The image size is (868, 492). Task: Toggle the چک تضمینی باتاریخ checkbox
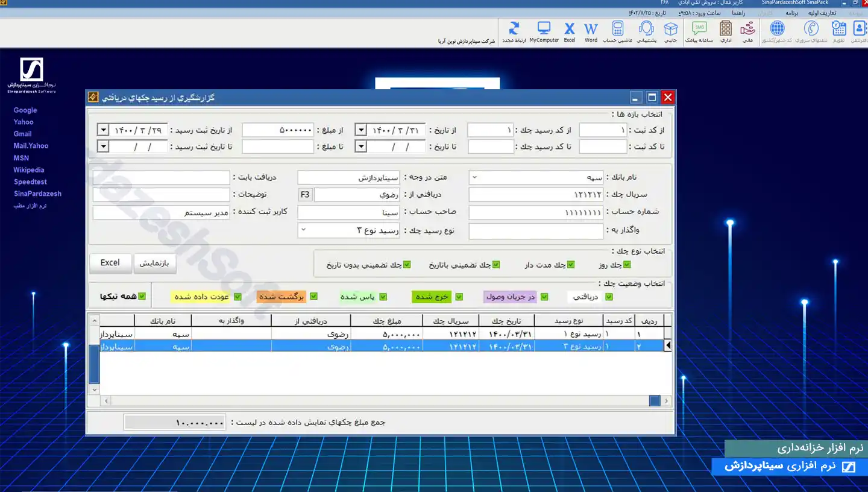pos(496,265)
